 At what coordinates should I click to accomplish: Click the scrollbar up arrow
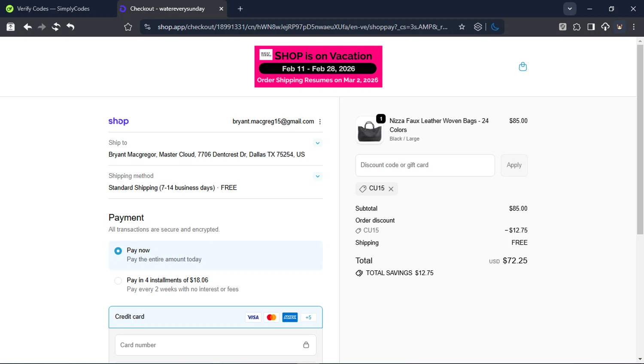click(x=640, y=41)
